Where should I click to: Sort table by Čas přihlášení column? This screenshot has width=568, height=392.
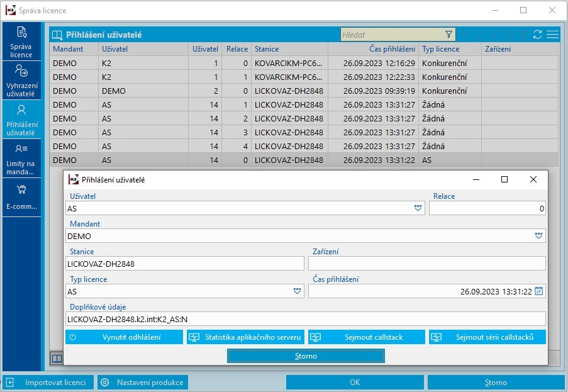(392, 49)
